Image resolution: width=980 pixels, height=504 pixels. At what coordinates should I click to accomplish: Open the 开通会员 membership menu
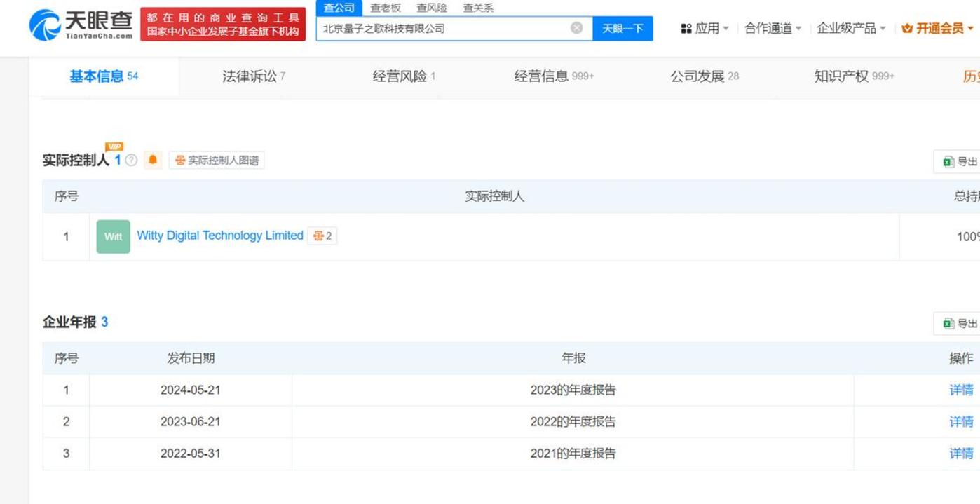(x=938, y=28)
